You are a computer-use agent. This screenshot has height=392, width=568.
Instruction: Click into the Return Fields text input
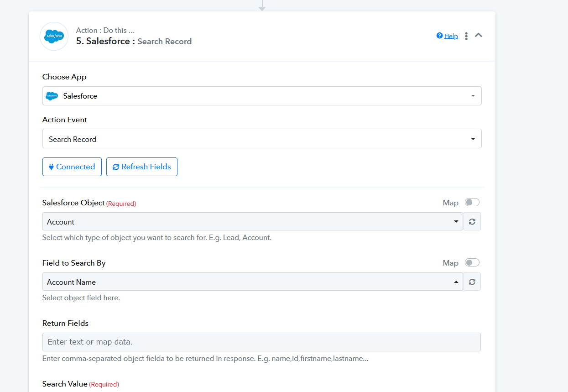pyautogui.click(x=261, y=342)
